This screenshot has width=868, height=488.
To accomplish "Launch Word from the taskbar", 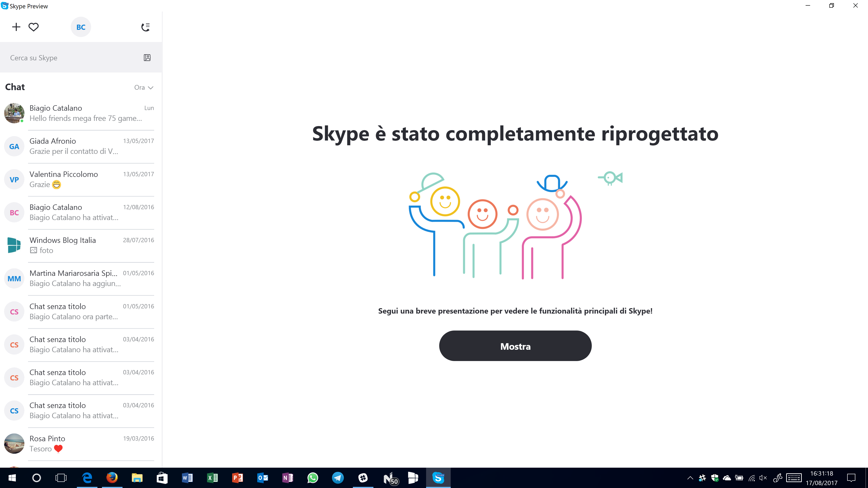I will tap(187, 478).
